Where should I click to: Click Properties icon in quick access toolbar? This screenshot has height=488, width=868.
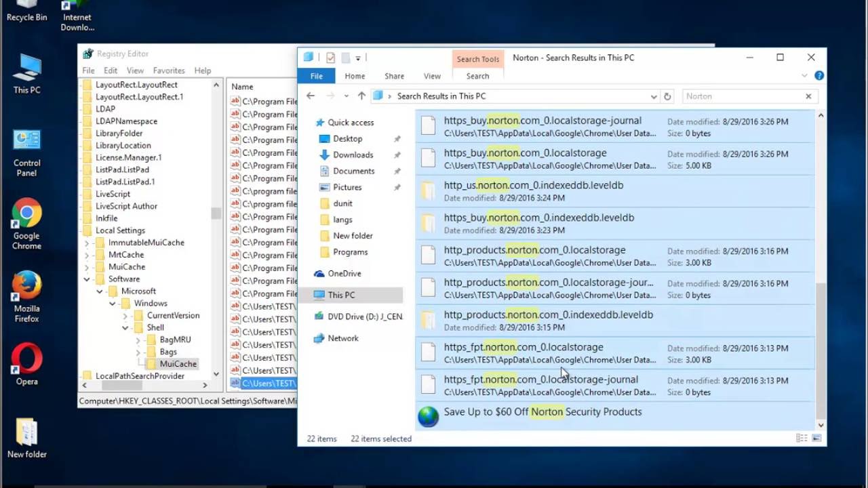tap(330, 58)
